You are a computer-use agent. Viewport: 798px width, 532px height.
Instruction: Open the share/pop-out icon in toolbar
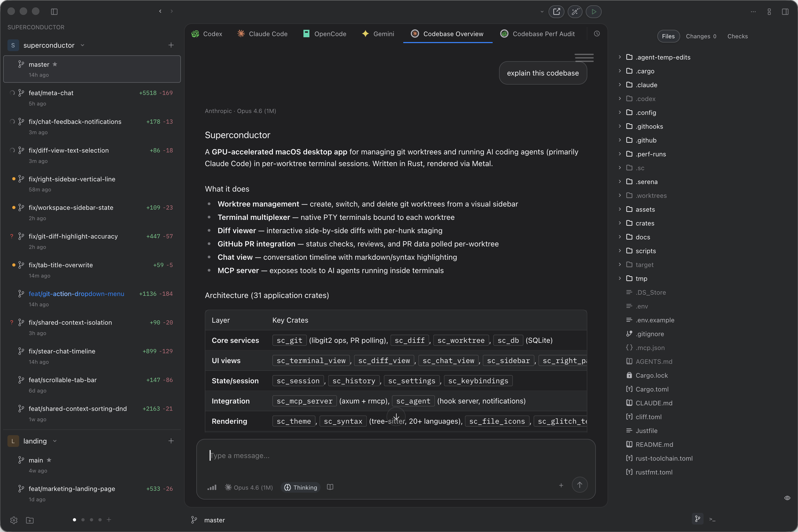556,11
